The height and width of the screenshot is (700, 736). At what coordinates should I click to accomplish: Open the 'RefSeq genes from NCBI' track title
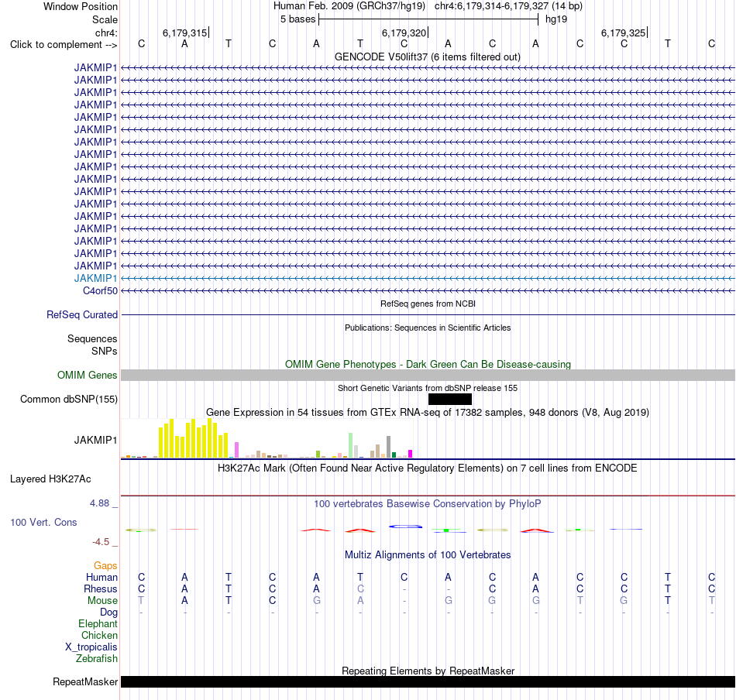(428, 304)
